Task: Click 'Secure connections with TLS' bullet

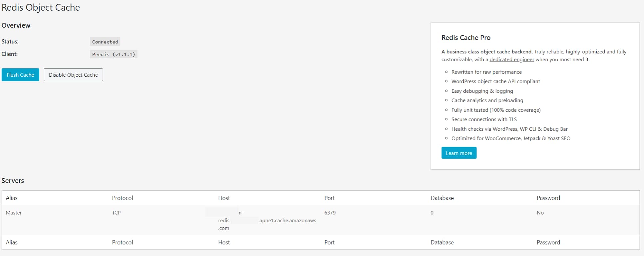Action: click(x=484, y=119)
